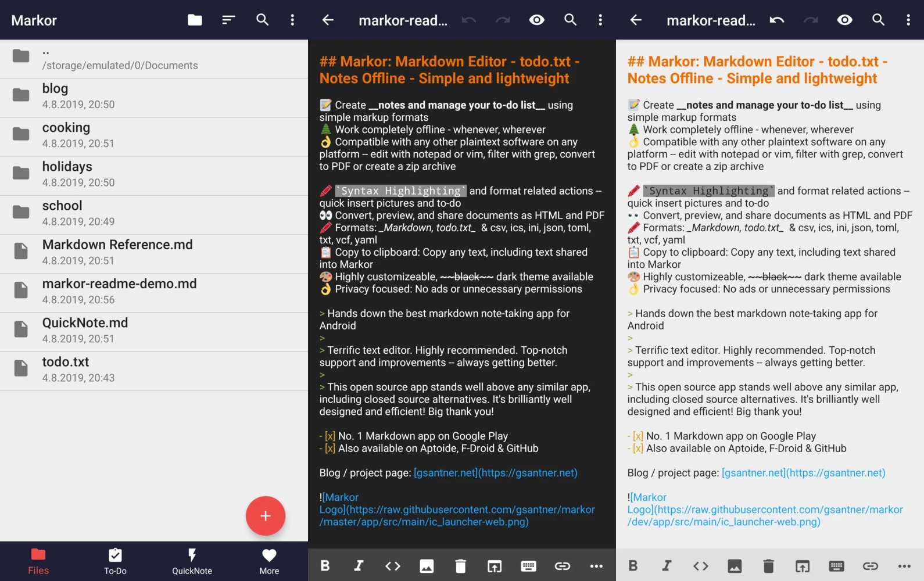The height and width of the screenshot is (581, 924).
Task: Open the holidays folder
Action: [154, 174]
